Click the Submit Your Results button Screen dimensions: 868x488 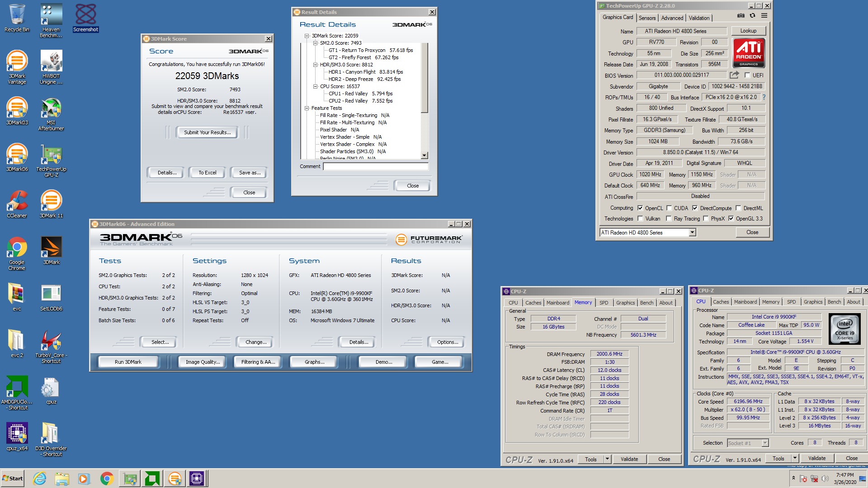tap(207, 132)
